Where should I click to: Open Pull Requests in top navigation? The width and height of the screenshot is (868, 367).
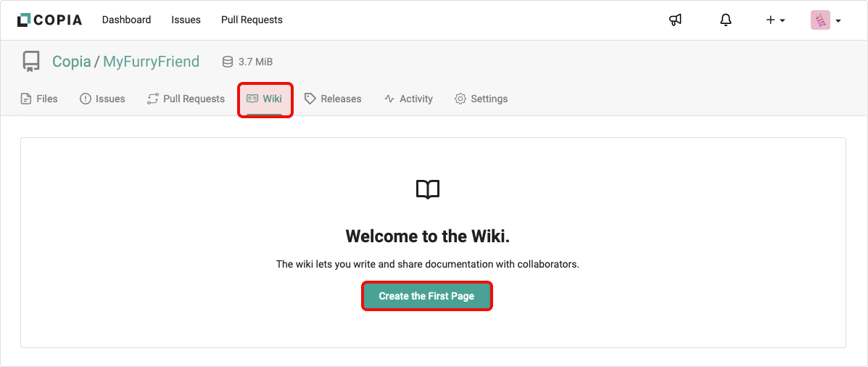252,20
